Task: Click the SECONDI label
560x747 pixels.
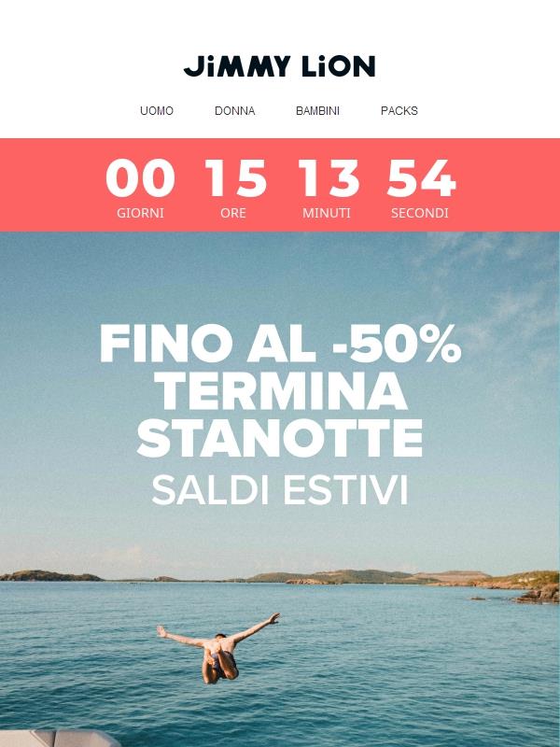Action: 419,213
